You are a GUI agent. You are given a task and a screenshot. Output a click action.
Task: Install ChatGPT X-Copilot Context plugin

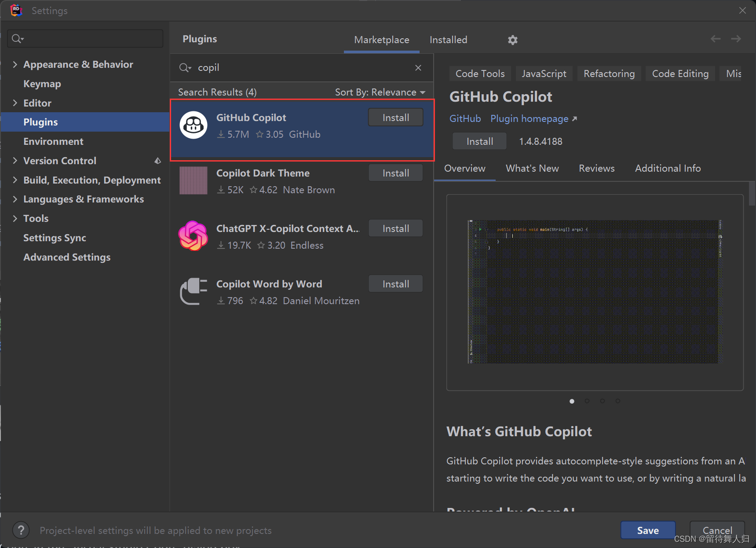point(396,228)
